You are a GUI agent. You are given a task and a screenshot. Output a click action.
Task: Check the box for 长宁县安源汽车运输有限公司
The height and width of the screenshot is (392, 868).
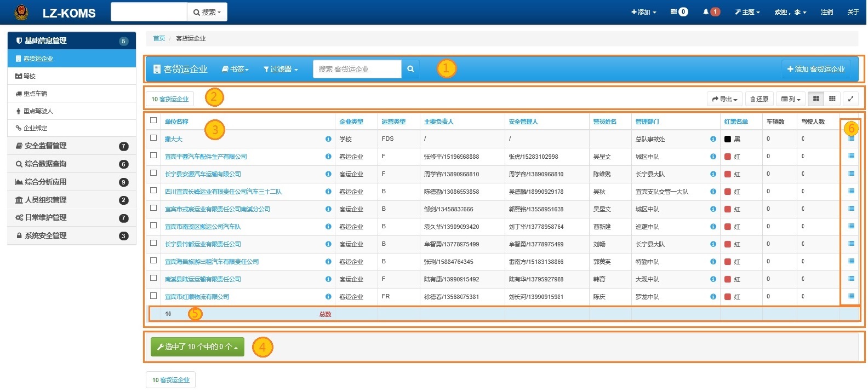[x=153, y=173]
